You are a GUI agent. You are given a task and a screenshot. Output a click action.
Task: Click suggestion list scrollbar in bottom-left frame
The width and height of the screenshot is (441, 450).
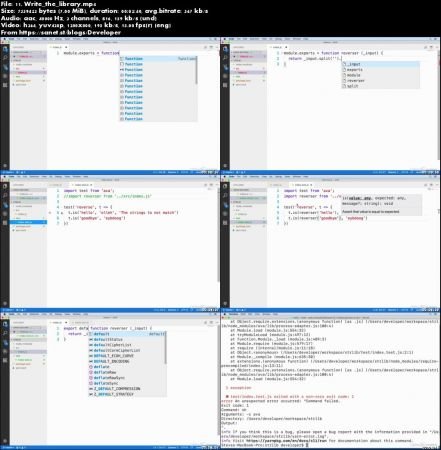pyautogui.click(x=166, y=347)
